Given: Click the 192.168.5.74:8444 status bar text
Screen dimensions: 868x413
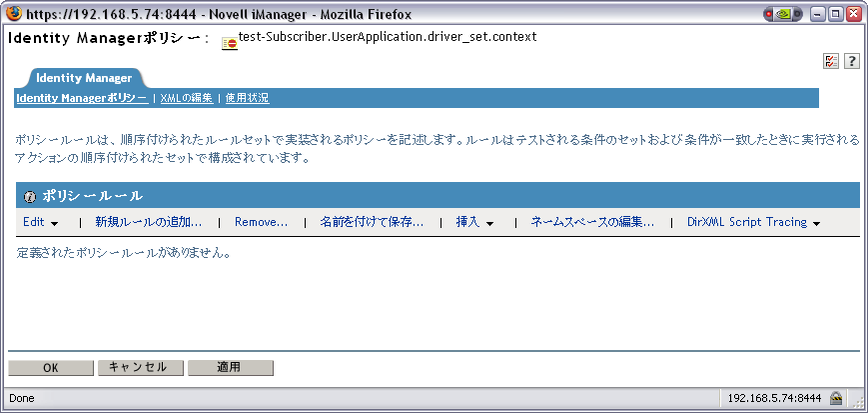Looking at the screenshot, I should (774, 398).
